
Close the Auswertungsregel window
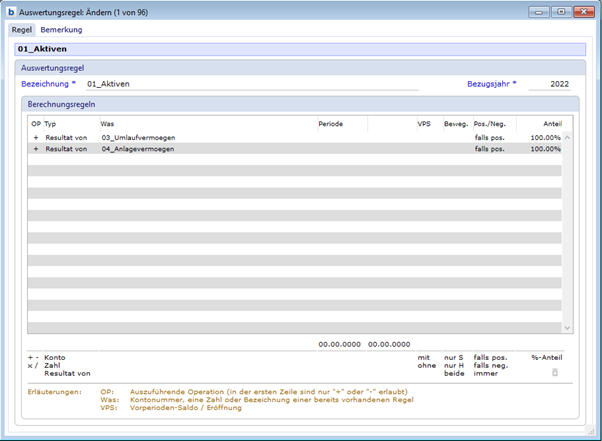tap(582, 12)
